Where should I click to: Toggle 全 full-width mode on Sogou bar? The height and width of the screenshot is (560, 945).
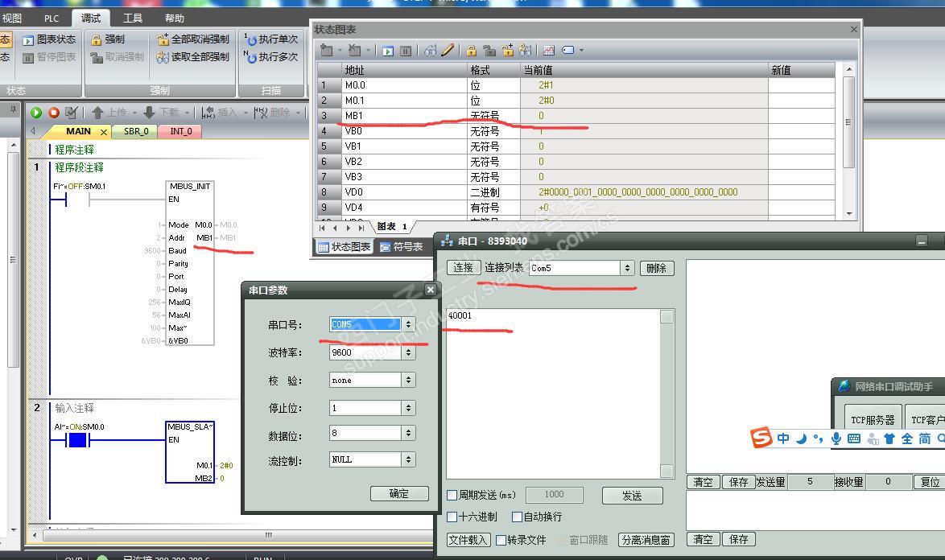click(907, 439)
